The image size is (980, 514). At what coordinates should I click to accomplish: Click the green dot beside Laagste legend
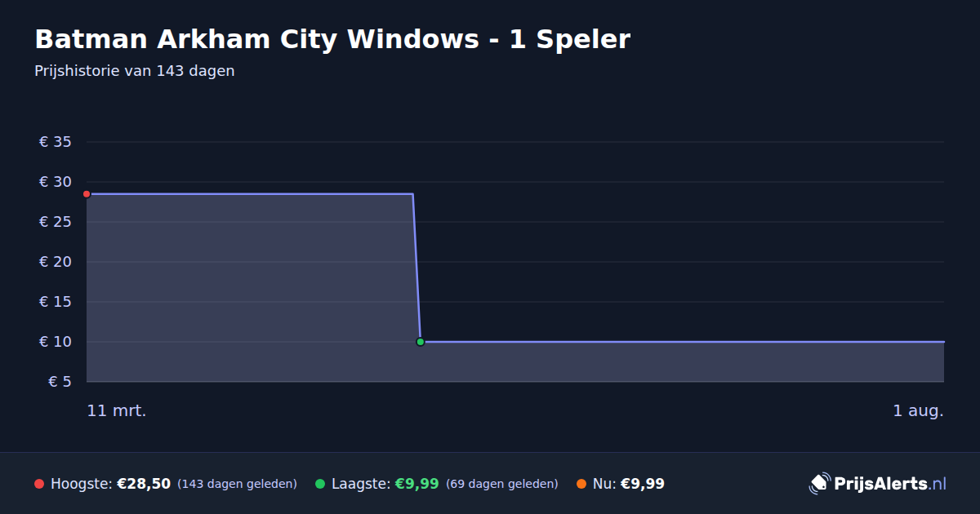[320, 484]
